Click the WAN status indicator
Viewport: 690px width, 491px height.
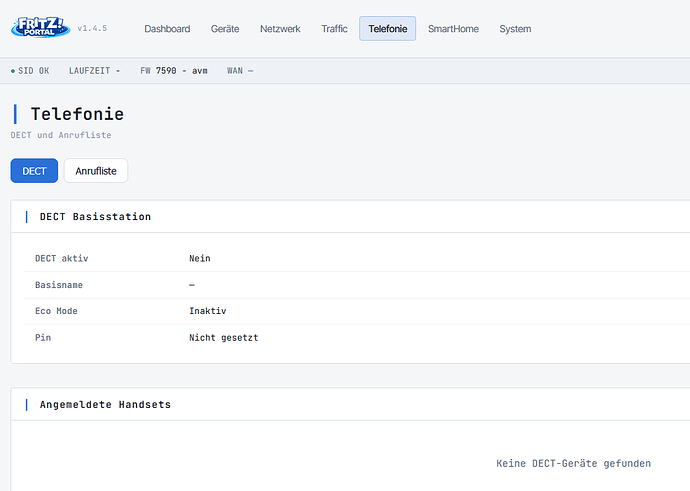(x=240, y=71)
